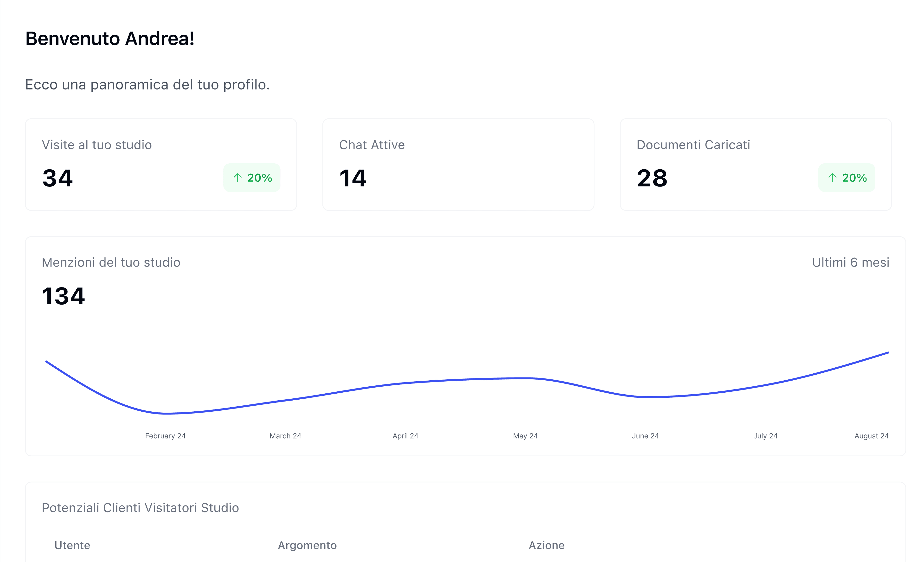Viewport: 924px width, 562px height.
Task: Select the Visite al tuo studio stat card
Action: pos(160,165)
